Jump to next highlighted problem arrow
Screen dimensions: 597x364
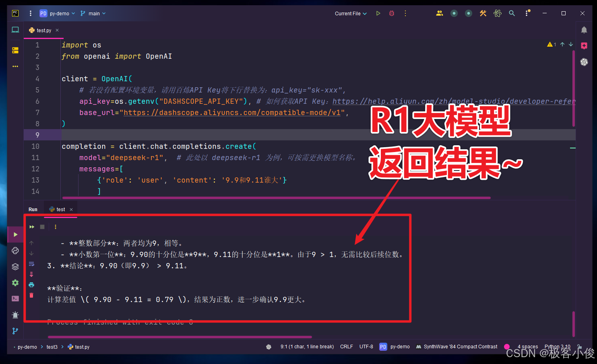(x=571, y=44)
